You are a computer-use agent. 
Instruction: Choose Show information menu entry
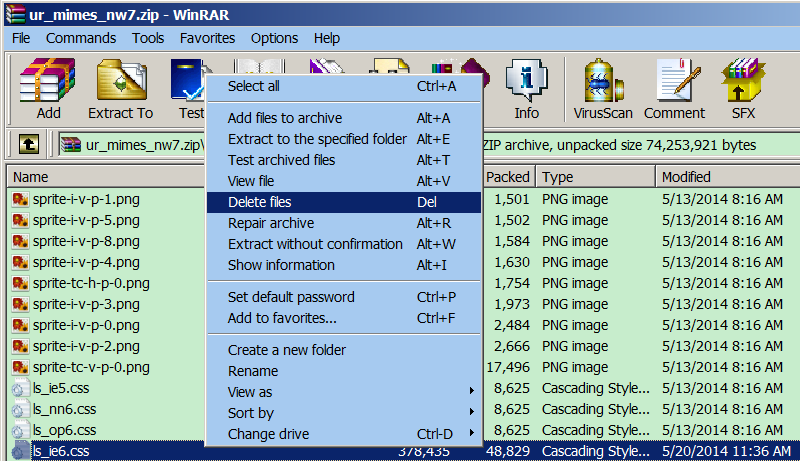(344, 265)
